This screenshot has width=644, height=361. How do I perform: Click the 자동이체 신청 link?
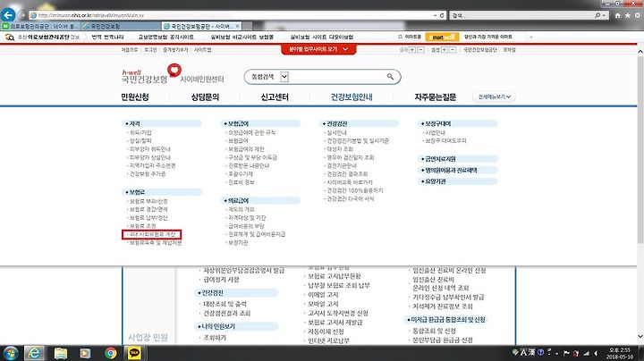[x=326, y=332]
